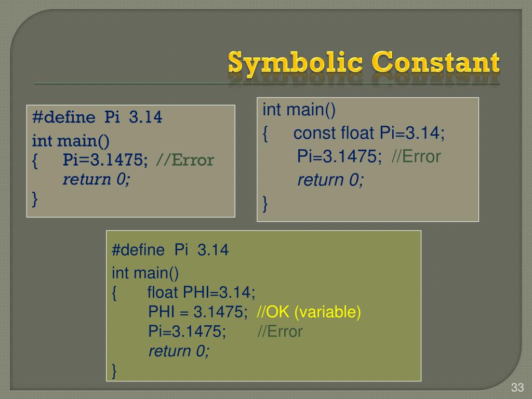
Task: Click '#define Pi 3.14' in bottom code box
Action: [x=170, y=250]
